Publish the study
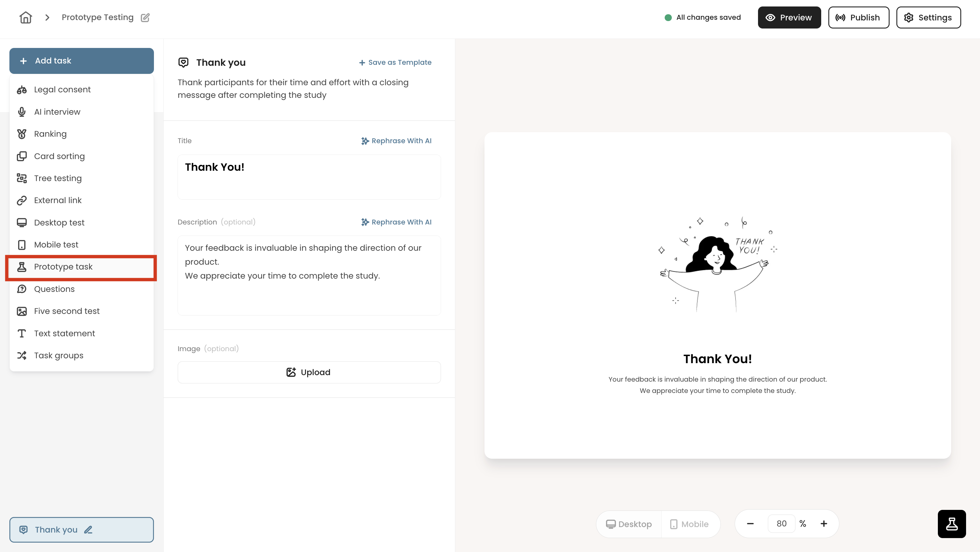 [859, 17]
